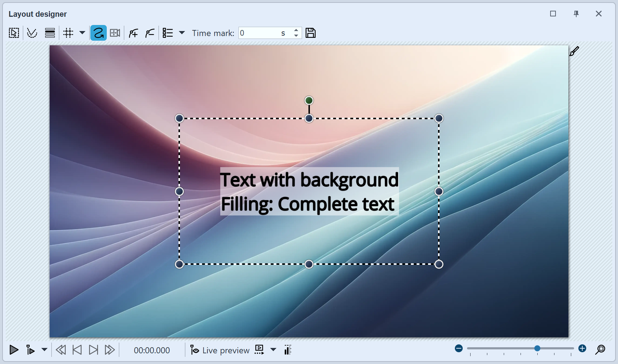Open the playback options dropdown near play button
The image size is (618, 364).
click(x=44, y=350)
